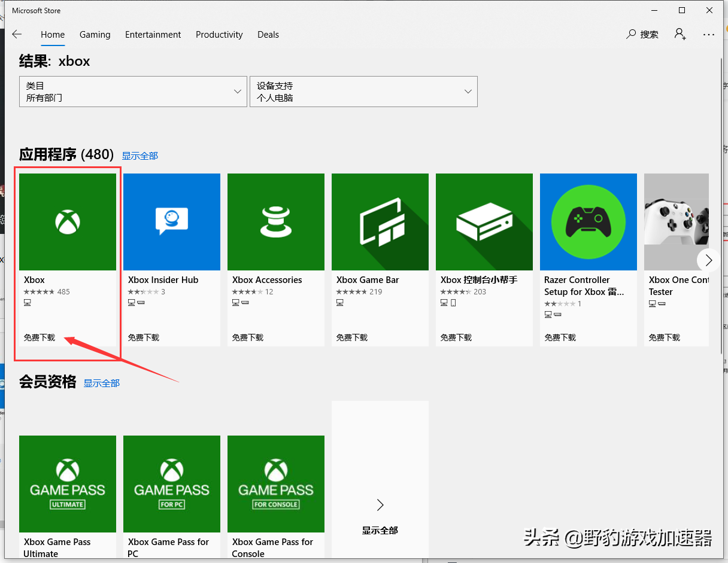Click the Xbox Game Bar title
Image resolution: width=728 pixels, height=563 pixels.
tap(368, 280)
